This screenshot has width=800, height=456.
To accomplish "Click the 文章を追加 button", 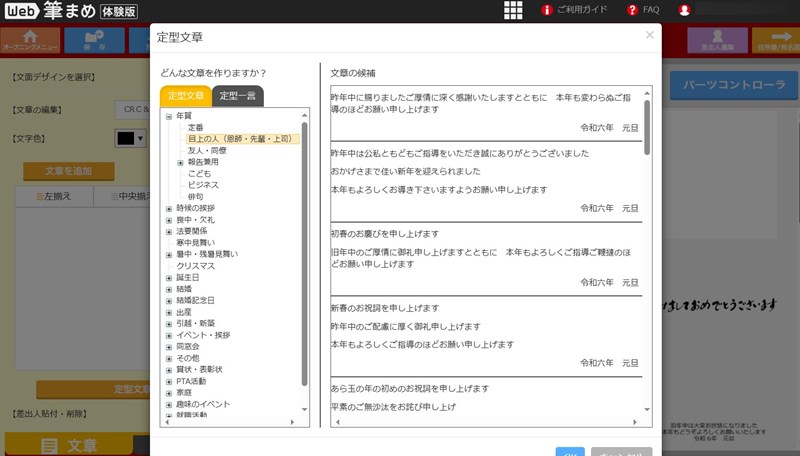I will pos(69,171).
